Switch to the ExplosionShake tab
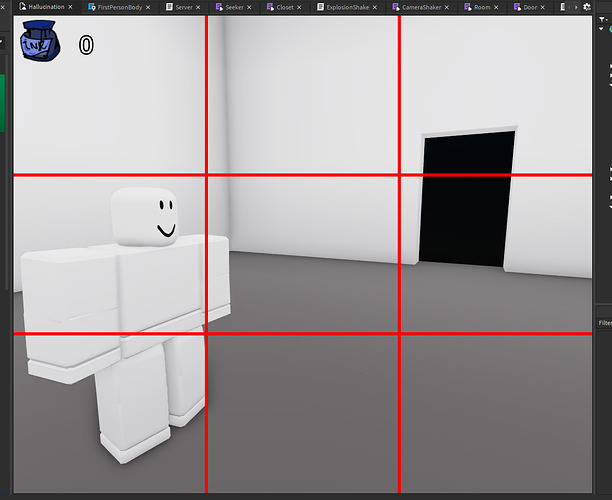Viewport: 612px width, 500px height. point(347,7)
